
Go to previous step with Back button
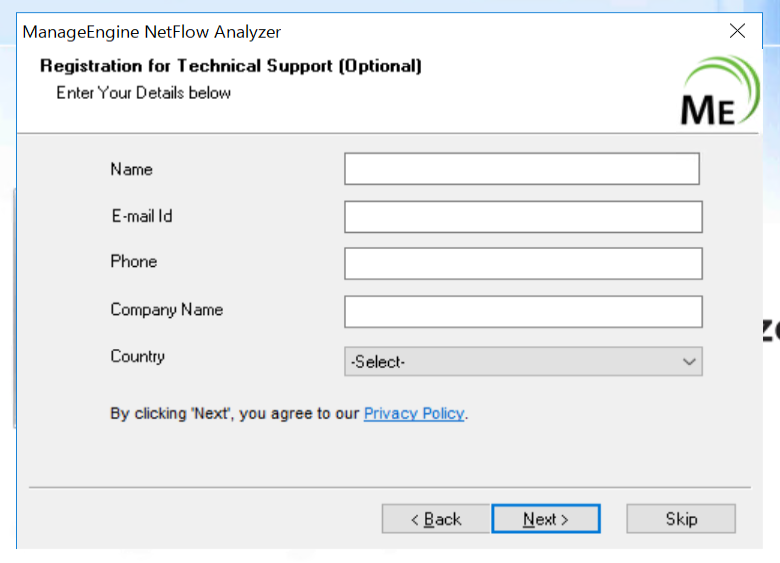[x=436, y=519]
